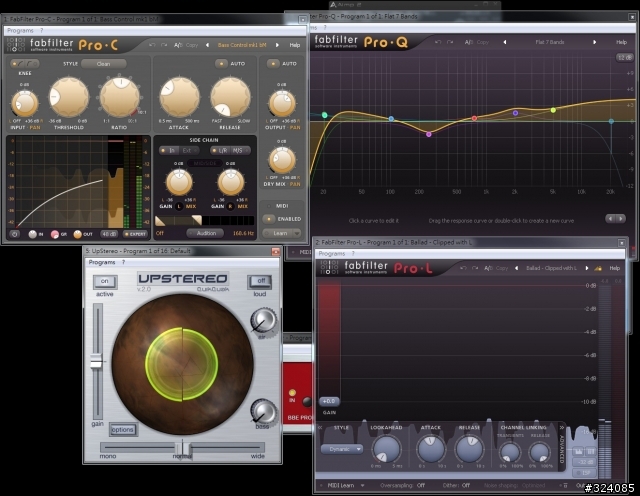The height and width of the screenshot is (496, 640).
Task: Go to previous preset in Pro-Q
Action: point(505,42)
